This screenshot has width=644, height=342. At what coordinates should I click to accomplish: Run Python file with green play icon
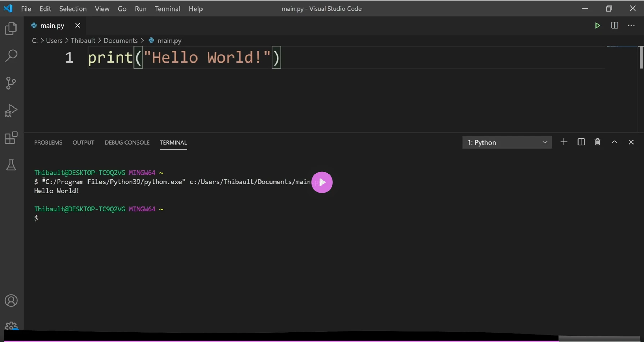(597, 26)
